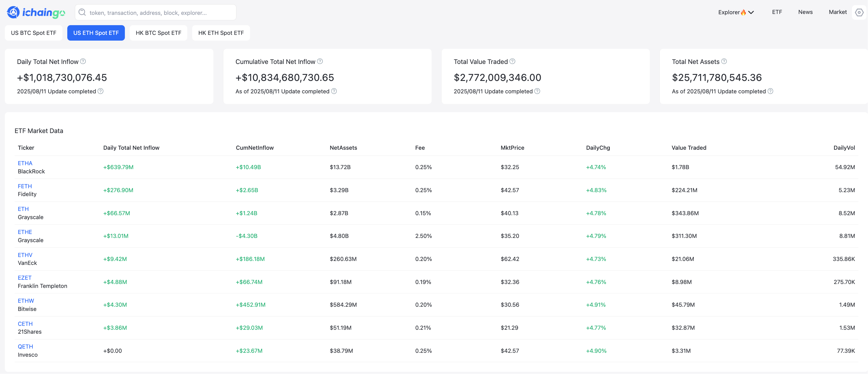Click the NetAssets column header
The image size is (868, 374).
tap(343, 148)
